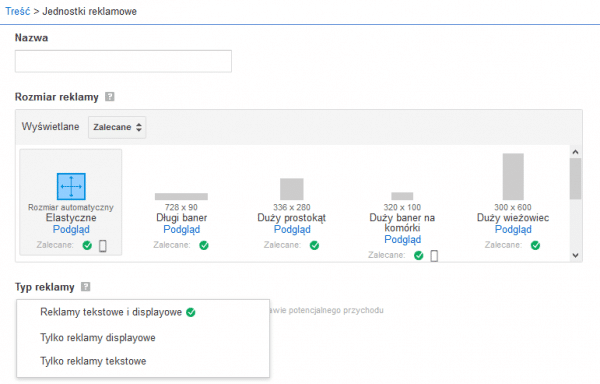Open Podgląd for Elastyczne

pyautogui.click(x=71, y=229)
